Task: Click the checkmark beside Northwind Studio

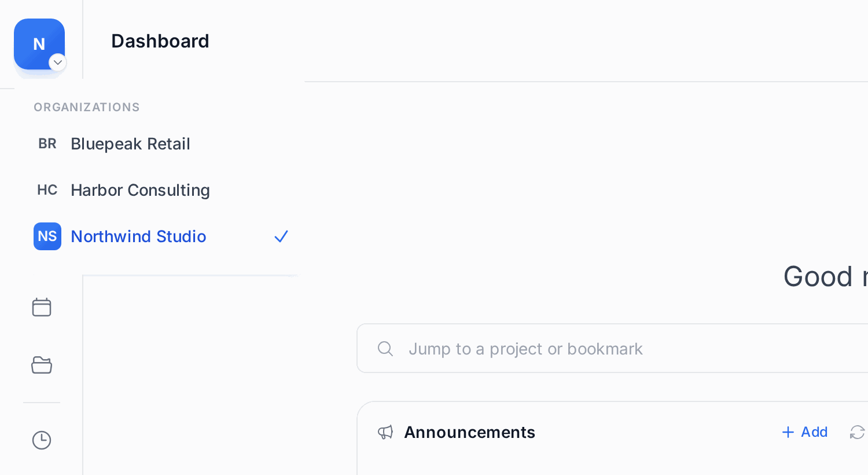Action: (x=281, y=236)
